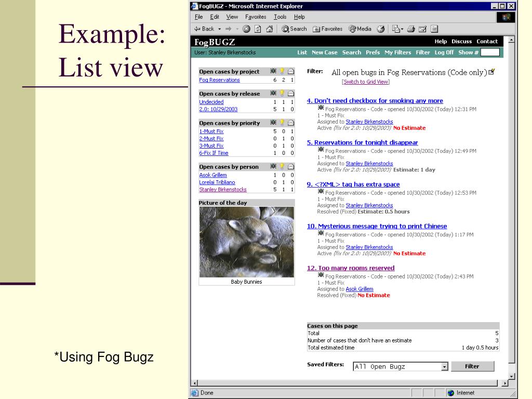This screenshot has height=399, width=532.
Task: Click Back button dropdown arrow
Action: pos(220,29)
